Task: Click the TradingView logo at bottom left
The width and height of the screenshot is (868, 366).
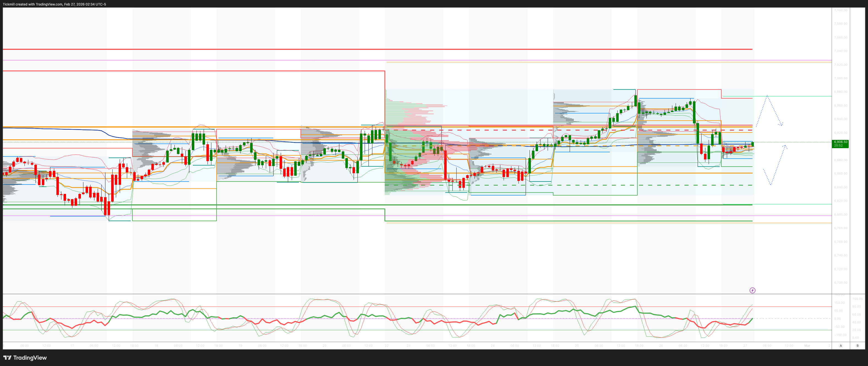Action: pos(25,357)
